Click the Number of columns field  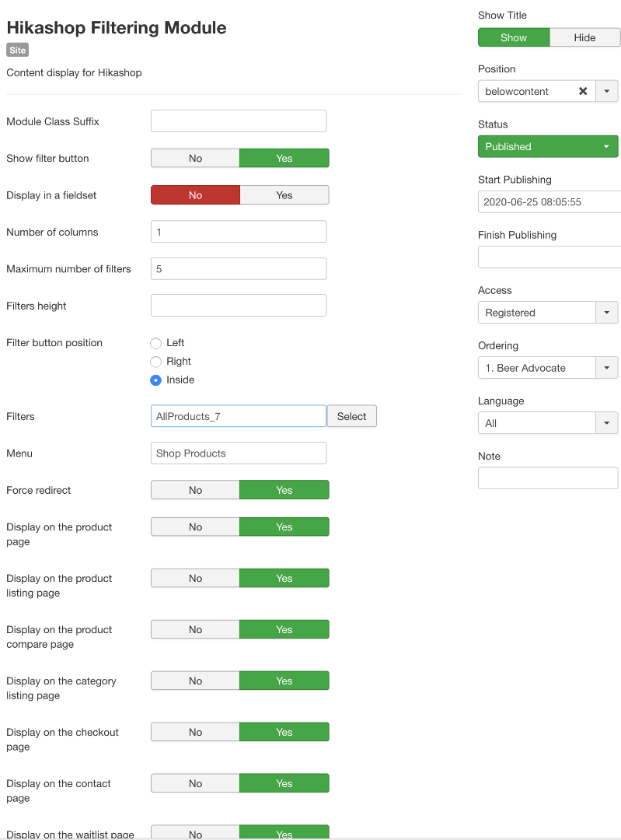pyautogui.click(x=239, y=232)
